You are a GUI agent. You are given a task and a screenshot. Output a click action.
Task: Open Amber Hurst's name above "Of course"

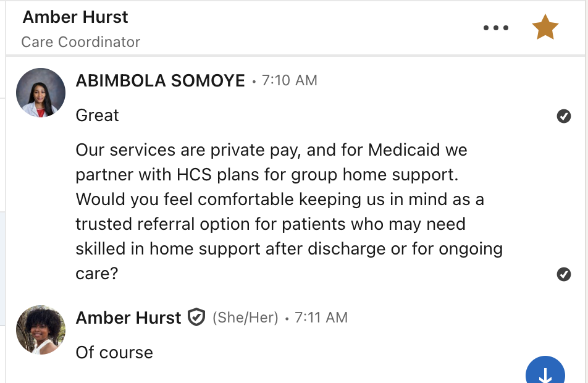pos(128,318)
